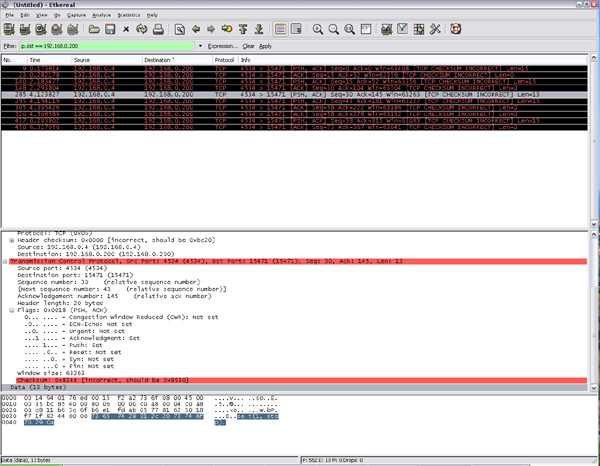Image resolution: width=600 pixels, height=466 pixels.
Task: Click the Clear filter button
Action: (x=248, y=46)
